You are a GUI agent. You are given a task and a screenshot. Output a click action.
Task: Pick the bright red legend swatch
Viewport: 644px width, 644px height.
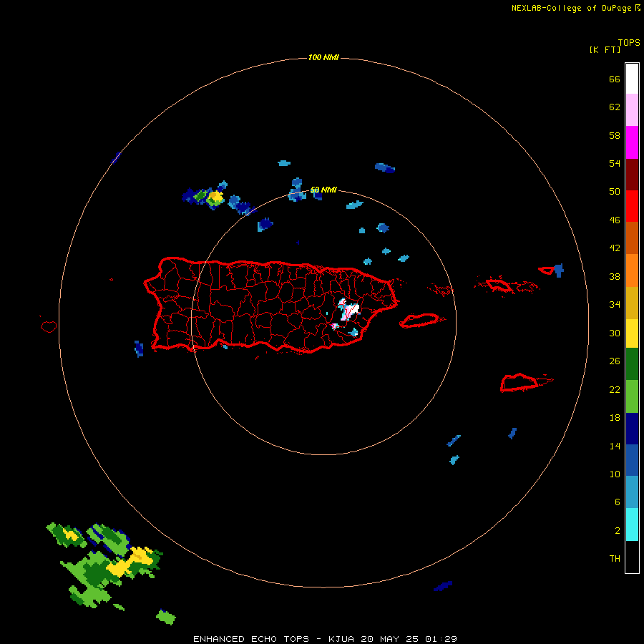pyautogui.click(x=632, y=206)
